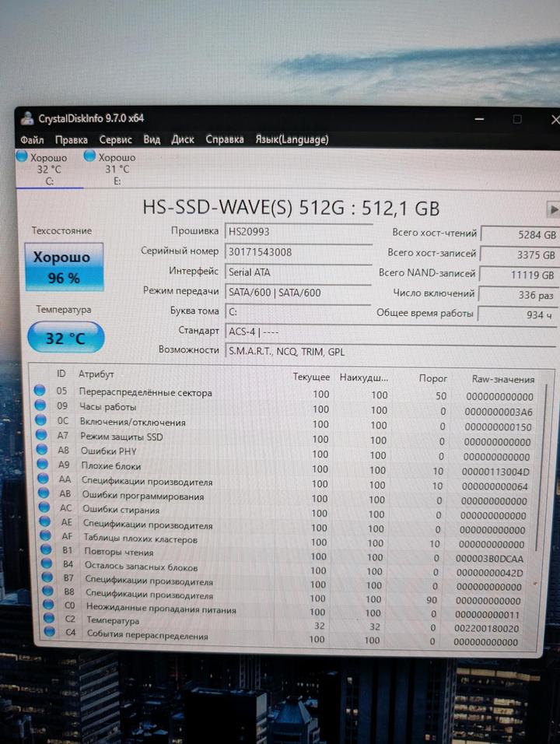Click the blue status icon of row B1
560x744 pixels.
(46, 549)
